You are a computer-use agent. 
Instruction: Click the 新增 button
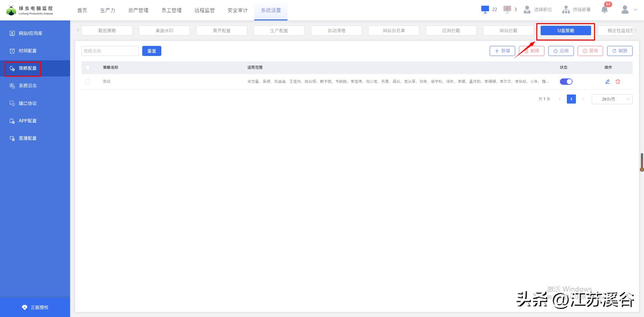pos(502,51)
